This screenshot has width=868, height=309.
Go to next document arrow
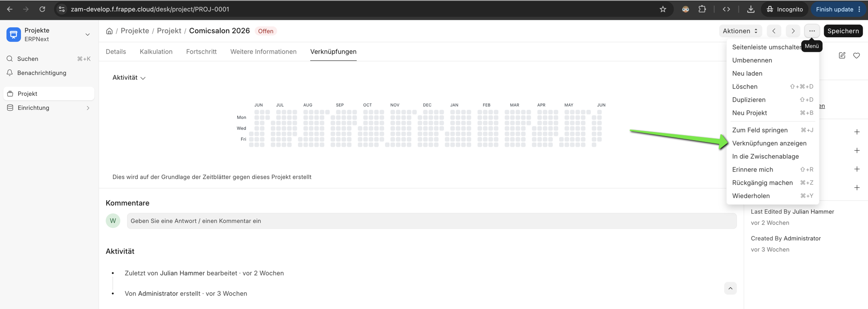[x=793, y=31]
